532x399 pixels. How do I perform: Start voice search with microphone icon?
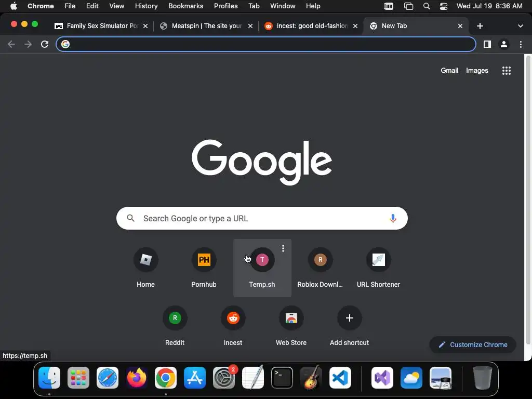(x=393, y=218)
